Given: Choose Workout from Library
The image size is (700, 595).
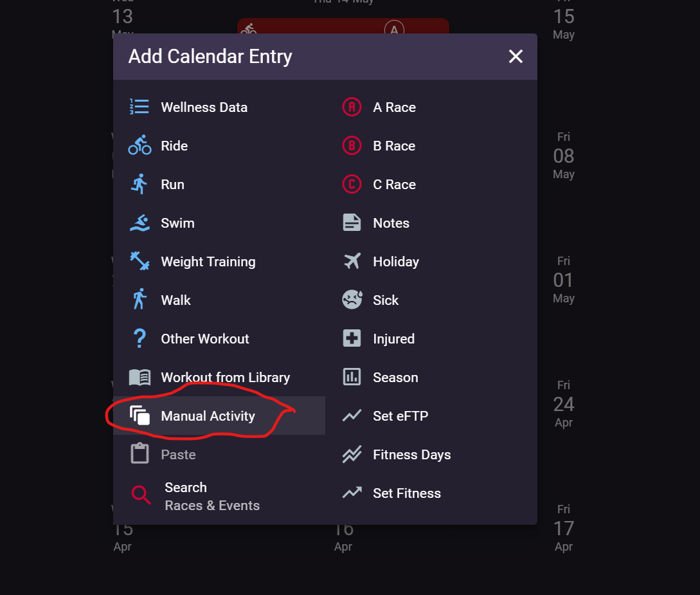Looking at the screenshot, I should [x=219, y=377].
